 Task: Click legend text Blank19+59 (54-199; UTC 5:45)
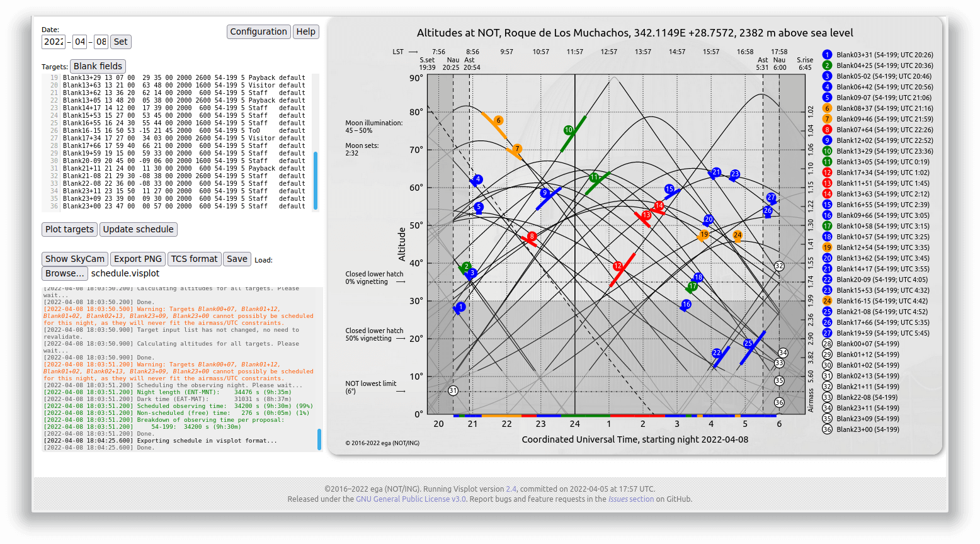tap(883, 333)
